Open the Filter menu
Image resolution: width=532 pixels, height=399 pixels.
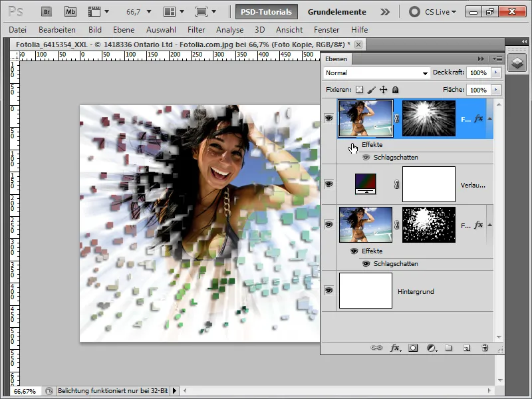pos(196,30)
